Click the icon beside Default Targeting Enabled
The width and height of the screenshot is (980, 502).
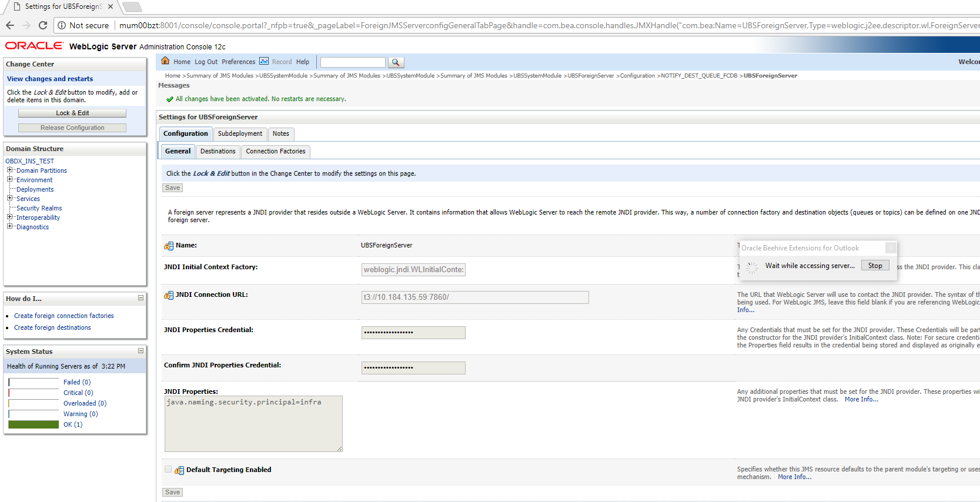(x=179, y=470)
